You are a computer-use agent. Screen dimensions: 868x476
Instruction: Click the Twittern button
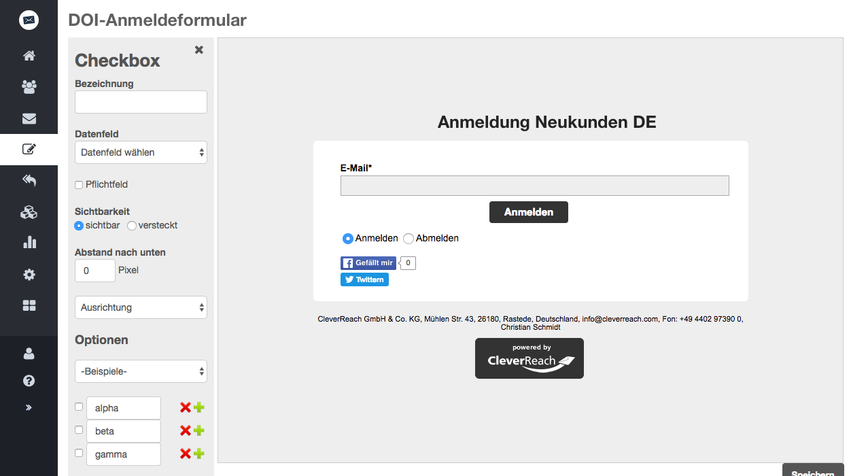[x=364, y=279]
